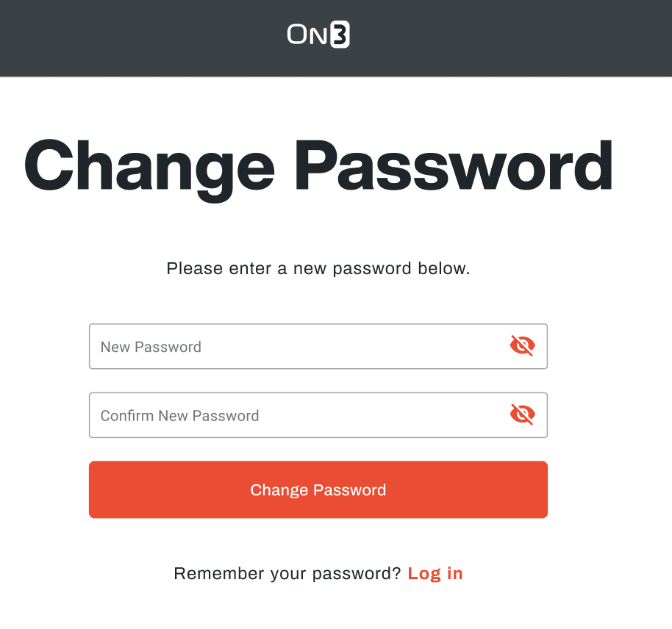The height and width of the screenshot is (629, 672).
Task: Click the orange 'Log in' text at the bottom
Action: coord(435,573)
